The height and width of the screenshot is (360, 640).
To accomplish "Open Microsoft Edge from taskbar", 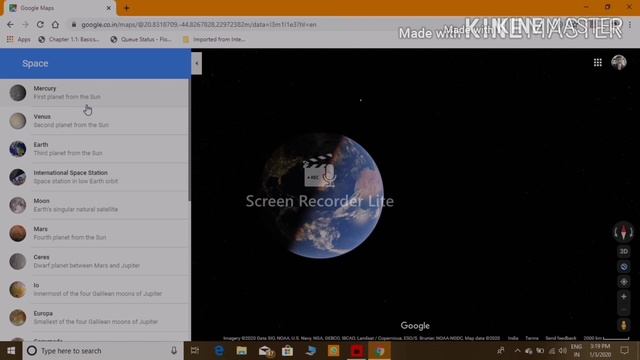I will (x=219, y=351).
